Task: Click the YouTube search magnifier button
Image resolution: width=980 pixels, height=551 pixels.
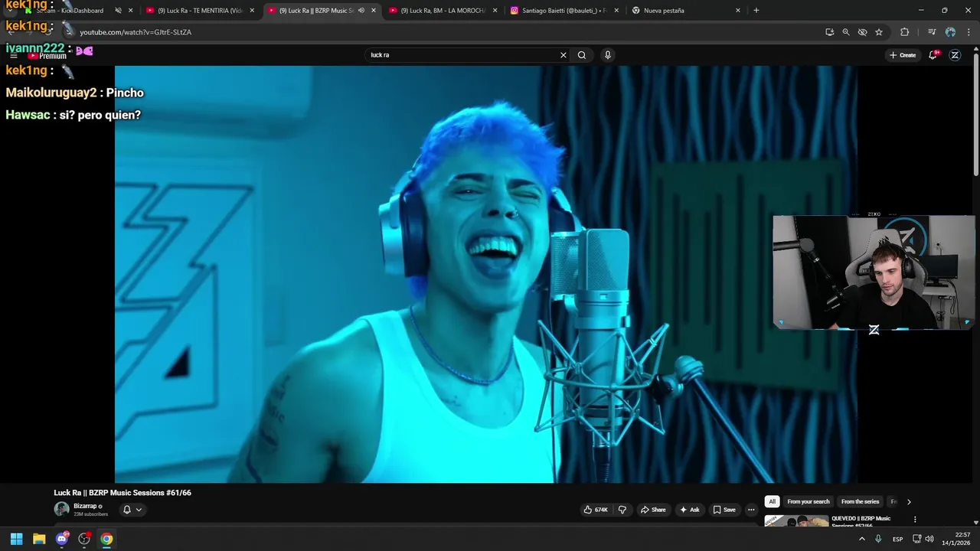Action: pyautogui.click(x=582, y=55)
